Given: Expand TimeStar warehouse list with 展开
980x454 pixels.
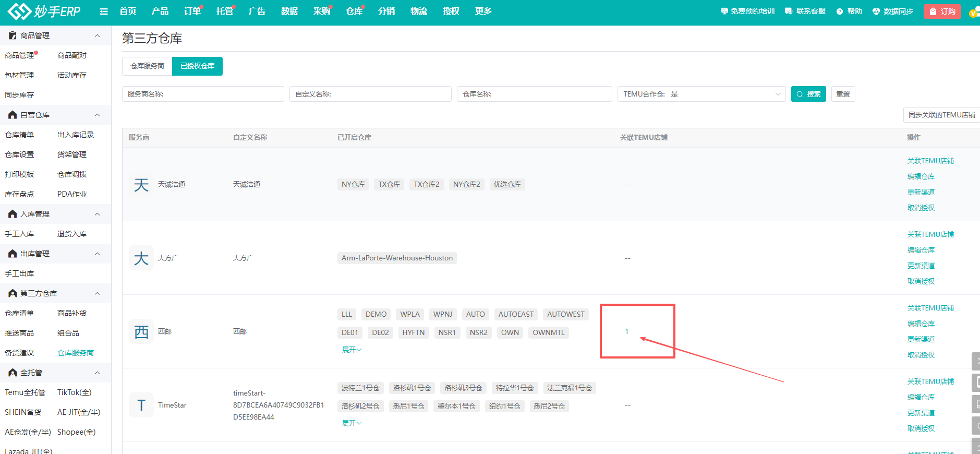Looking at the screenshot, I should pos(351,423).
